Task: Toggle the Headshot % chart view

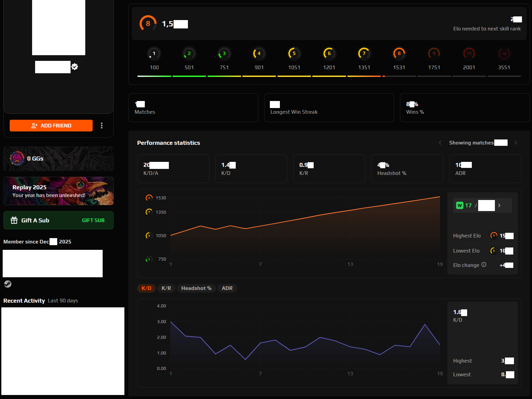Action: (196, 288)
